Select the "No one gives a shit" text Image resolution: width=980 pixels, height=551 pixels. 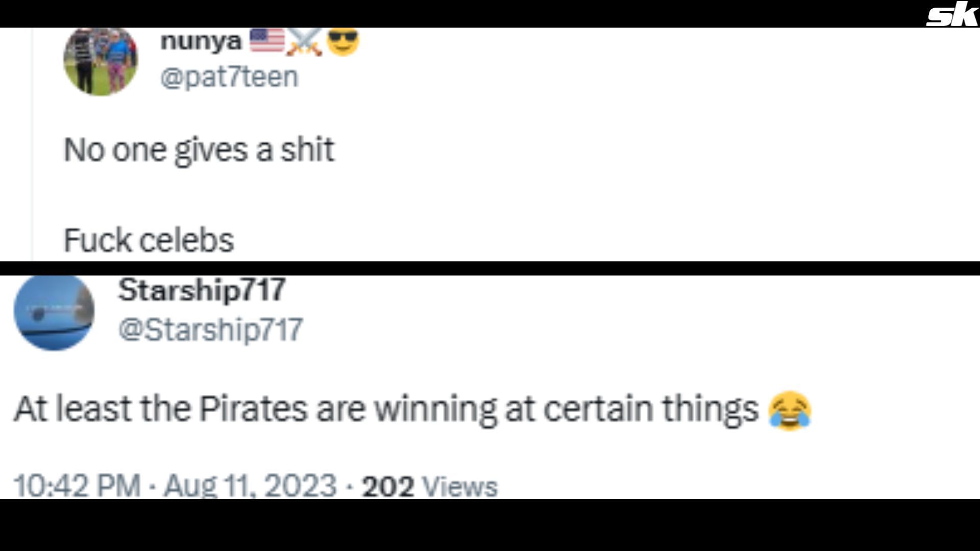coord(199,151)
